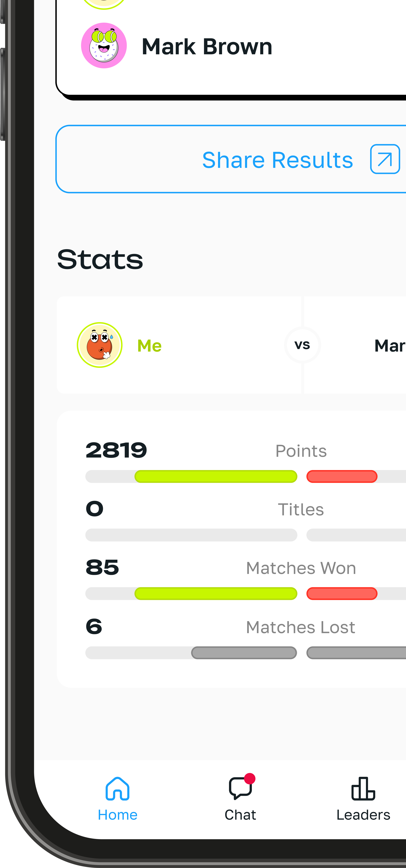Tap the red chat notification dot
This screenshot has height=868, width=406.
coord(250,778)
